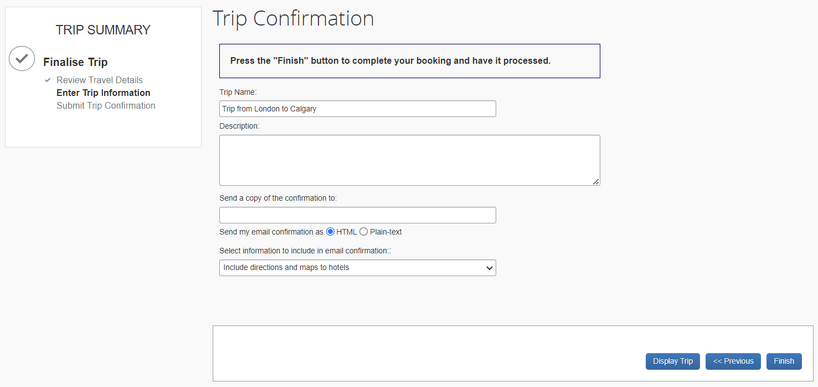This screenshot has width=818, height=387.
Task: Click the Plain-text label
Action: [386, 232]
